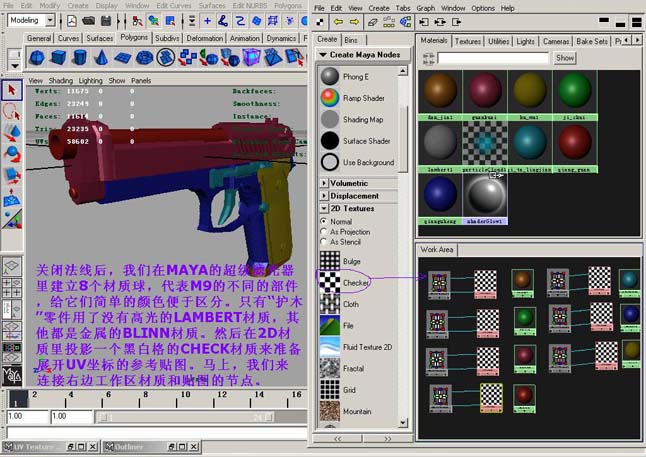Image resolution: width=646 pixels, height=457 pixels.
Task: Create a Cloth 2D texture
Action: [330, 304]
